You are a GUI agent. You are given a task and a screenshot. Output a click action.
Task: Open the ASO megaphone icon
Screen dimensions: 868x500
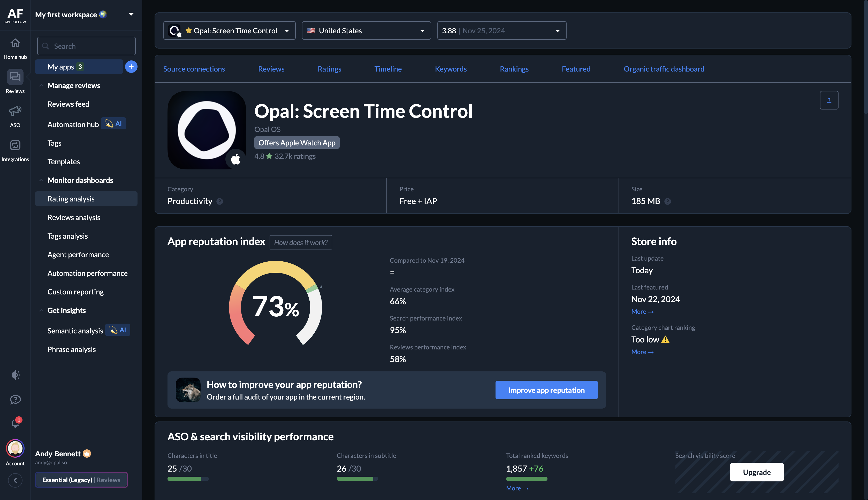(15, 111)
